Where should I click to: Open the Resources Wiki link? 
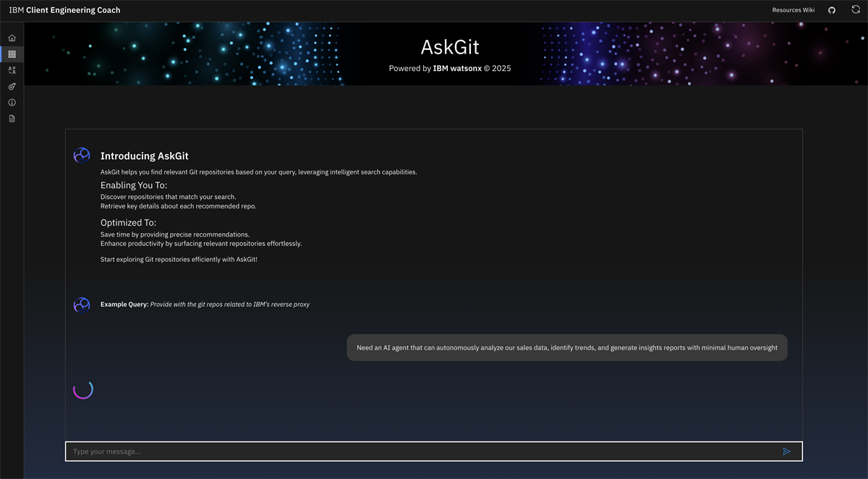(x=793, y=10)
